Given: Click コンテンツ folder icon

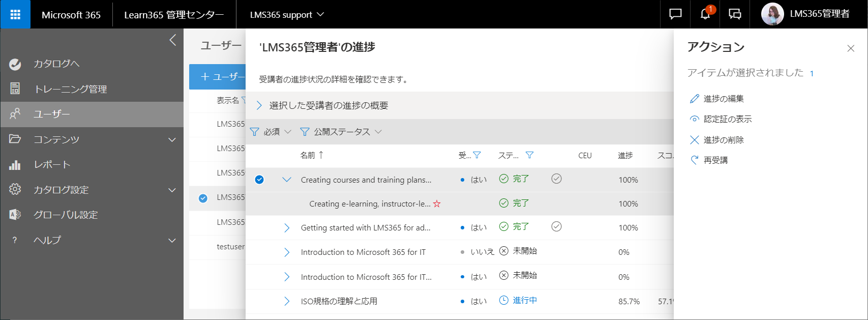Looking at the screenshot, I should 15,139.
